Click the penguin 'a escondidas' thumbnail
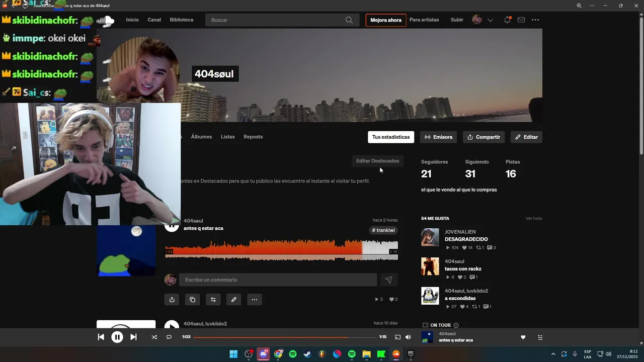Viewport: 644px width, 362px height. click(430, 296)
